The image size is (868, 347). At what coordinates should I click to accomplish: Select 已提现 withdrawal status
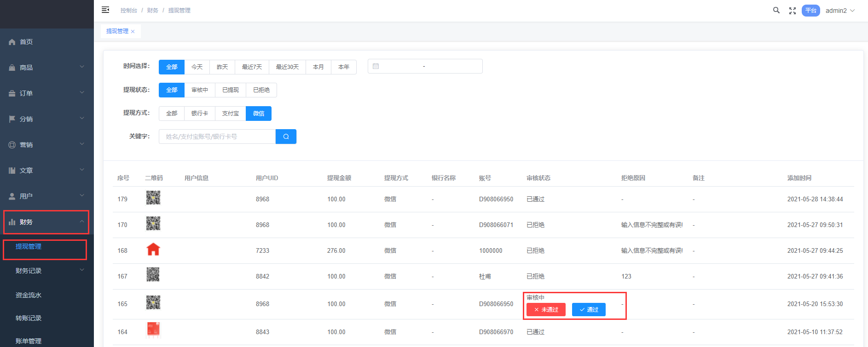tap(231, 90)
